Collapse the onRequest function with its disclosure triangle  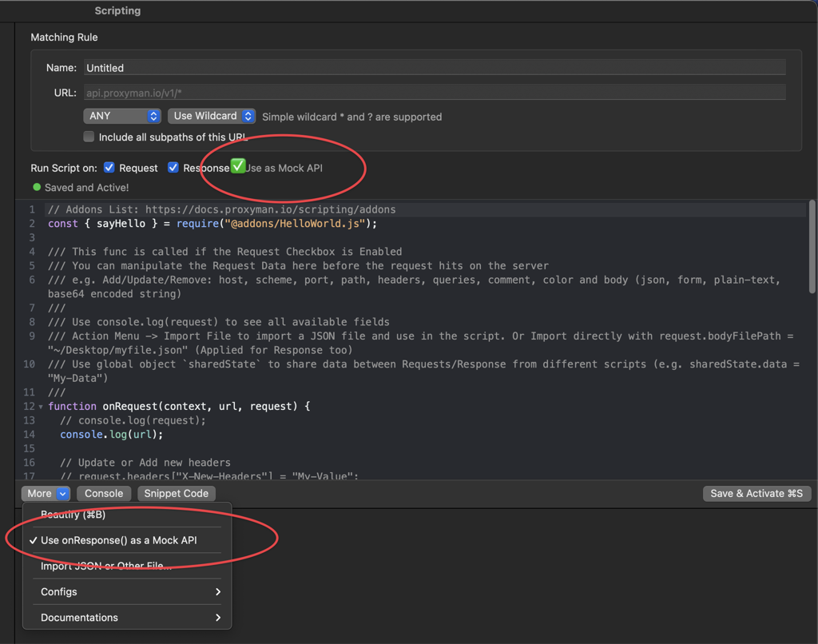(x=41, y=406)
